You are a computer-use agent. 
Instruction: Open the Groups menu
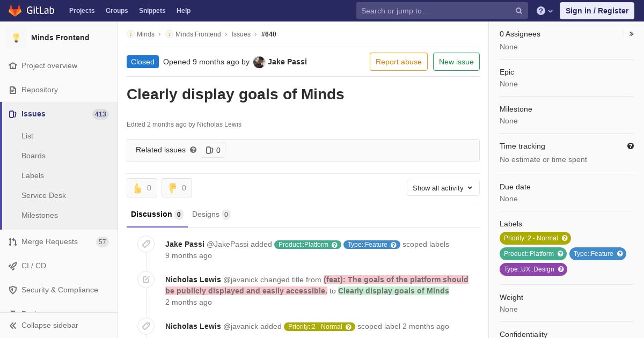pos(116,11)
